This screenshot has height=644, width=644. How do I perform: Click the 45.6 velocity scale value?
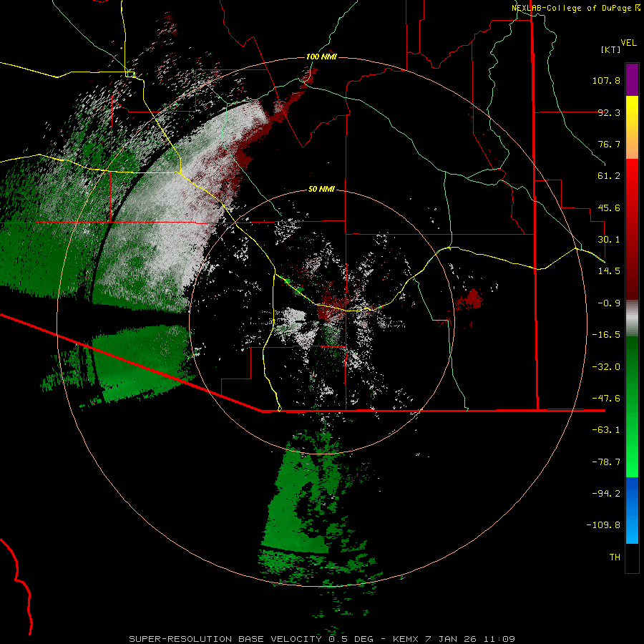(609, 208)
